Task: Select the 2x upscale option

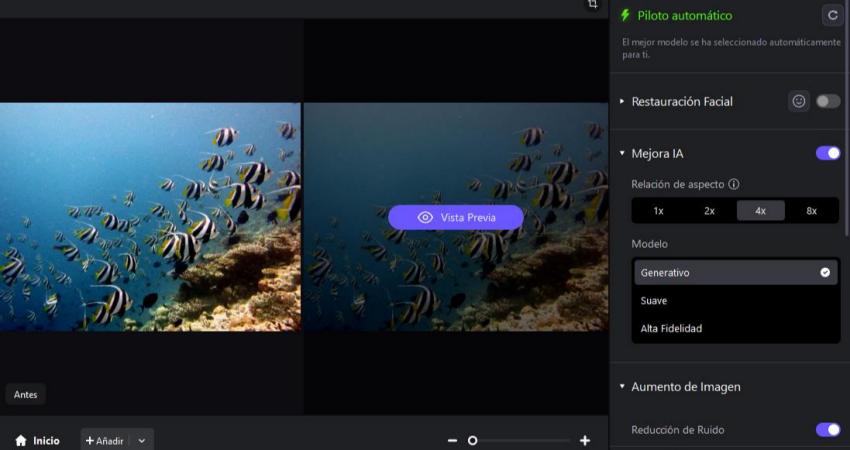Action: [x=709, y=211]
